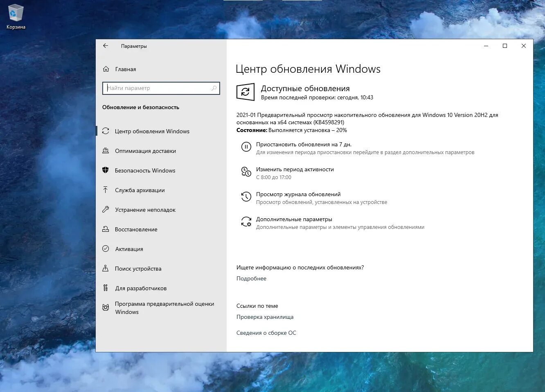Click the back arrow in Settings window
This screenshot has height=392, width=545.
coord(106,46)
